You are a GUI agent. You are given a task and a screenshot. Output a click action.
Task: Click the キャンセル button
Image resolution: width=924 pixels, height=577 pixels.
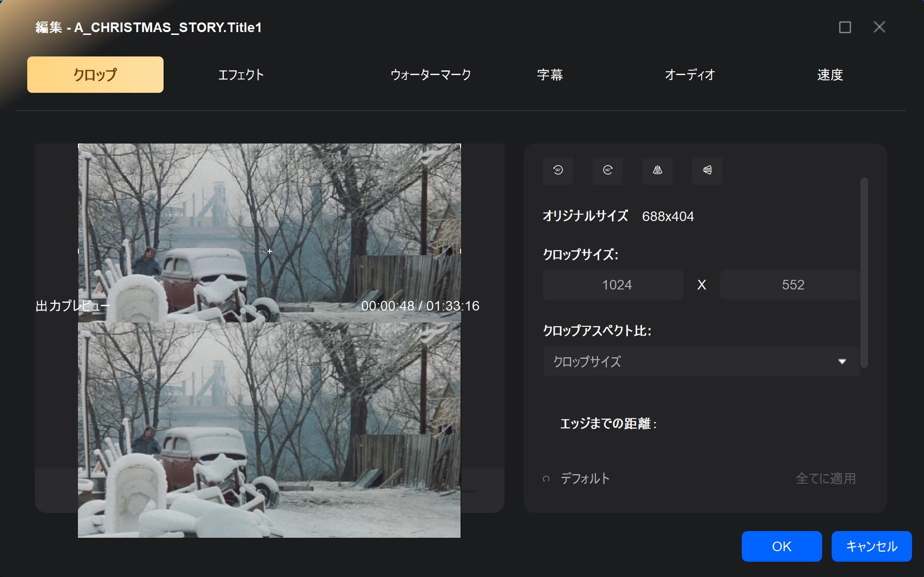click(871, 546)
